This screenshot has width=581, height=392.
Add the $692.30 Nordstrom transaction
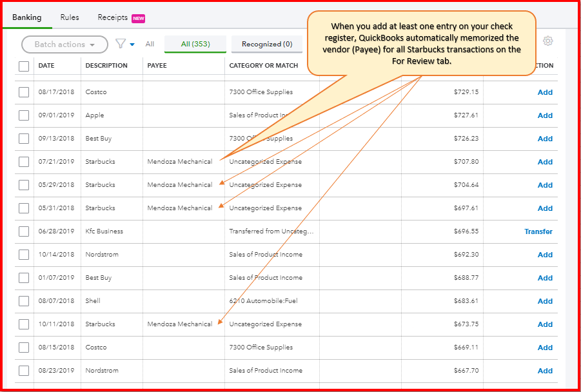pyautogui.click(x=545, y=255)
